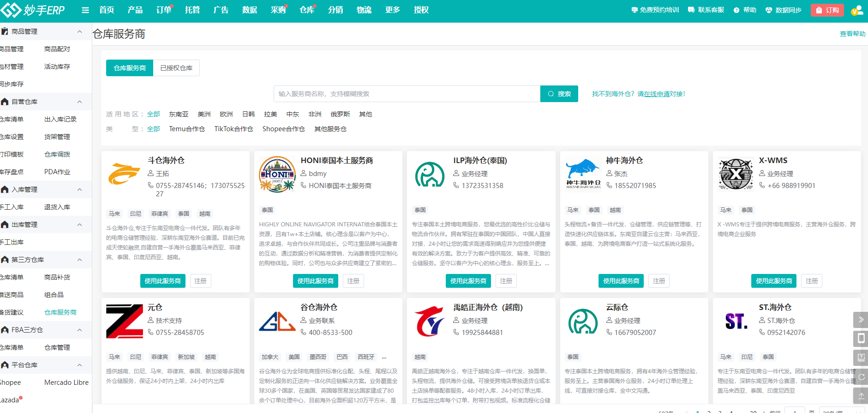The height and width of the screenshot is (413, 868).
Task: Click the 神牛海外仓 bull logo
Action: pyautogui.click(x=583, y=174)
